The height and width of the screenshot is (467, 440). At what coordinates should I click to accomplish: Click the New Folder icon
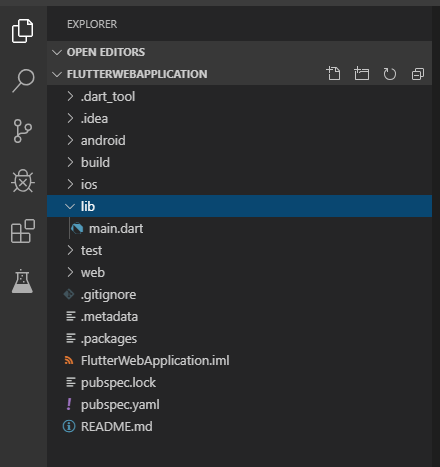(361, 74)
